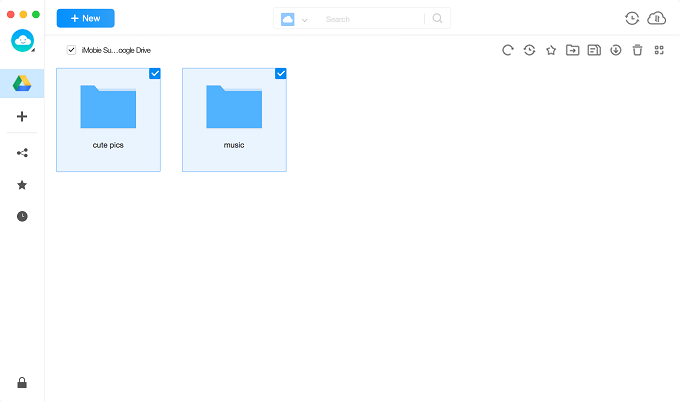The image size is (680, 402).
Task: Delete selected items with trash icon
Action: click(x=637, y=50)
